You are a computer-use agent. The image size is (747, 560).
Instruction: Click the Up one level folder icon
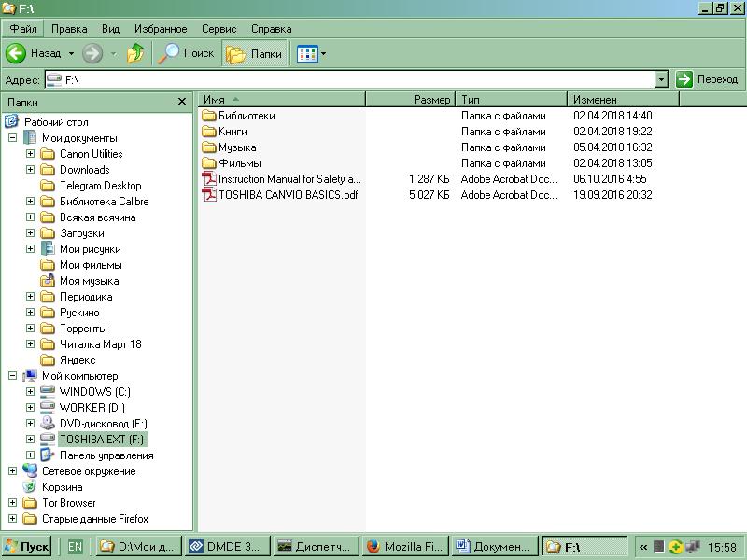click(136, 53)
